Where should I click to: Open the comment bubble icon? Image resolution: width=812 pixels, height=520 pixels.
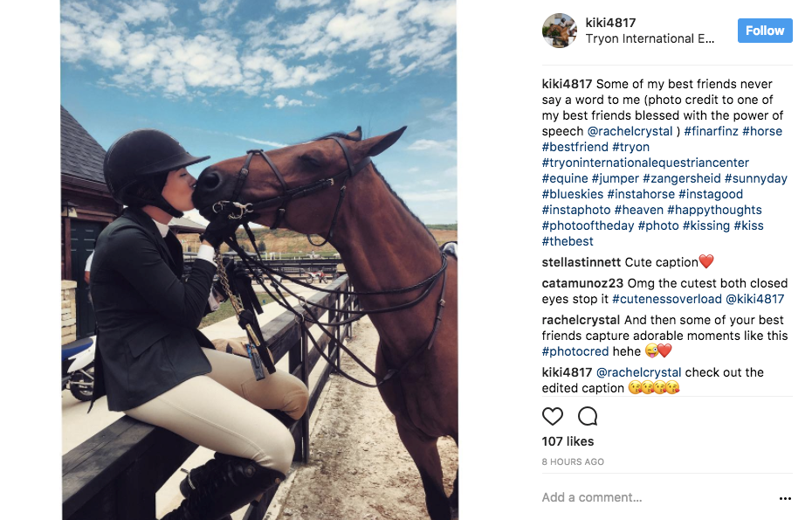click(588, 416)
